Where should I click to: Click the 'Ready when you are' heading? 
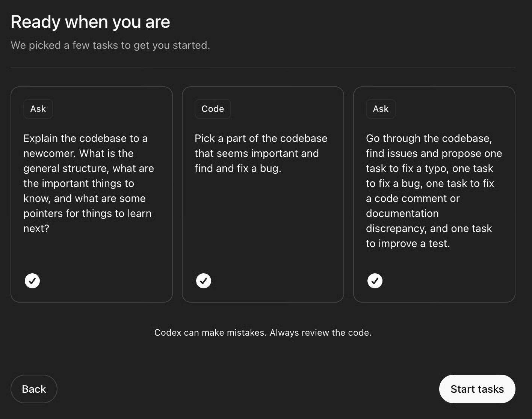[x=90, y=22]
